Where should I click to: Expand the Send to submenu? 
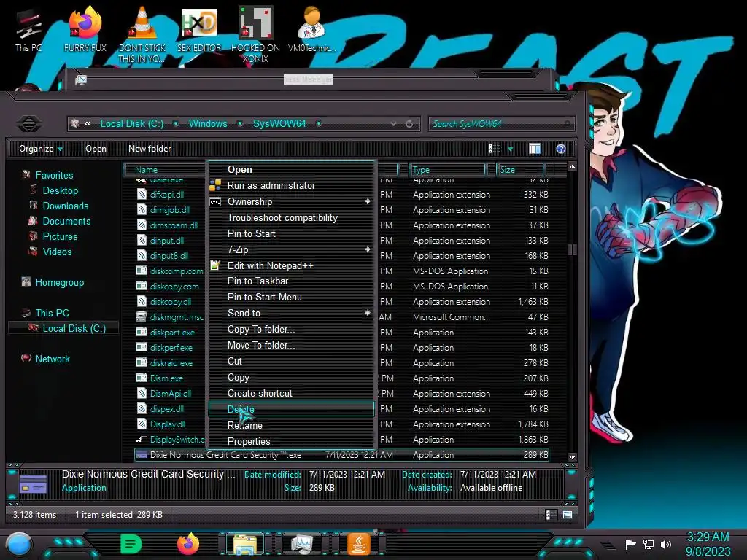click(x=368, y=313)
